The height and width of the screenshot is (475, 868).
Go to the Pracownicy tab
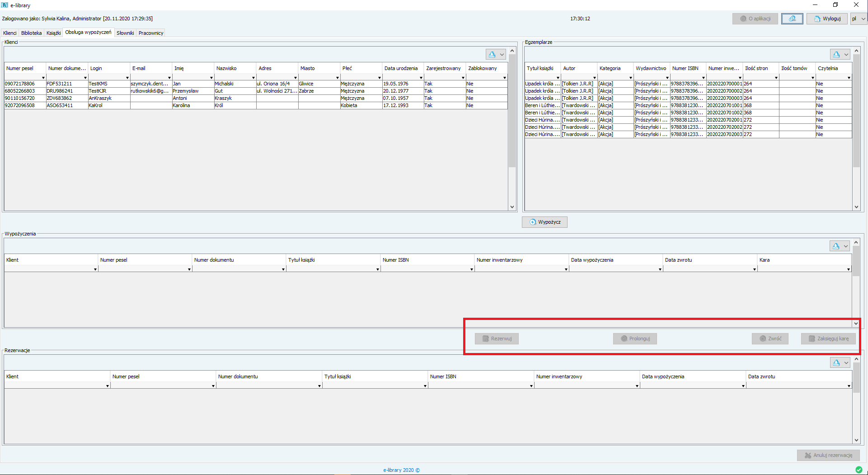[x=151, y=33]
